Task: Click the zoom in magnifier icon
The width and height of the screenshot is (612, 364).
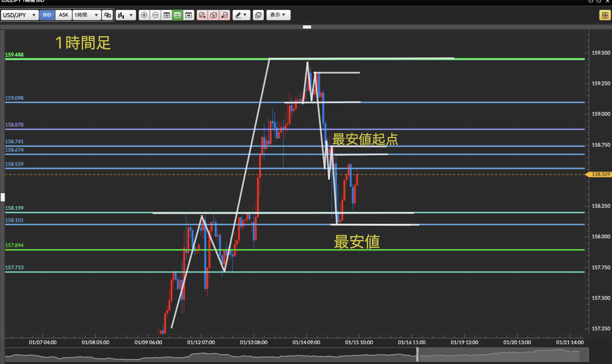Action: pyautogui.click(x=144, y=15)
